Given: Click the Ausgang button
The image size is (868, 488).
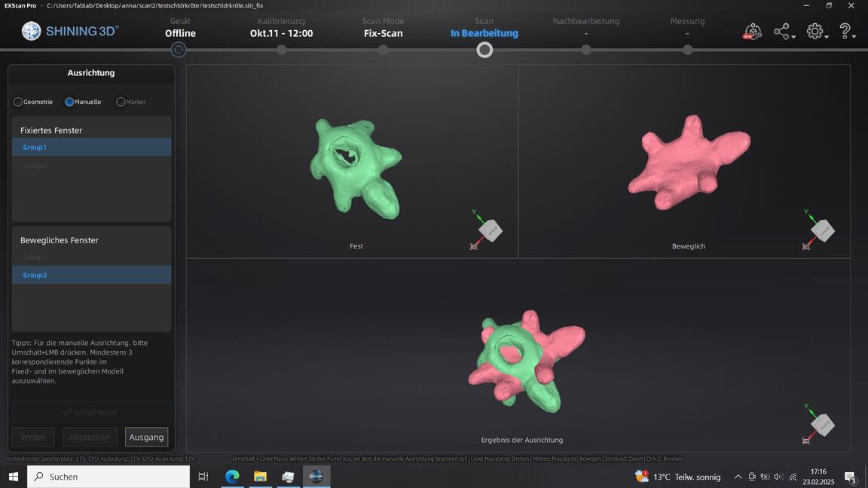Looking at the screenshot, I should click(x=146, y=437).
